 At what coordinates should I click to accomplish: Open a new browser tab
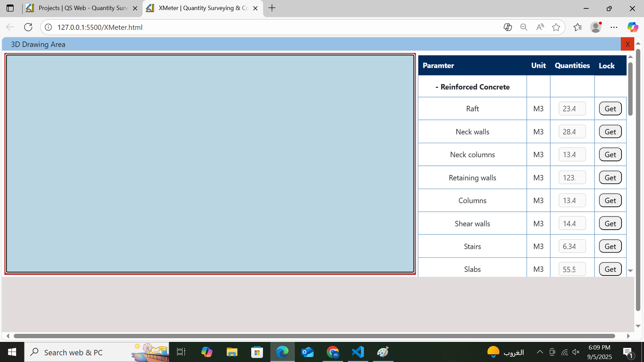pyautogui.click(x=272, y=8)
